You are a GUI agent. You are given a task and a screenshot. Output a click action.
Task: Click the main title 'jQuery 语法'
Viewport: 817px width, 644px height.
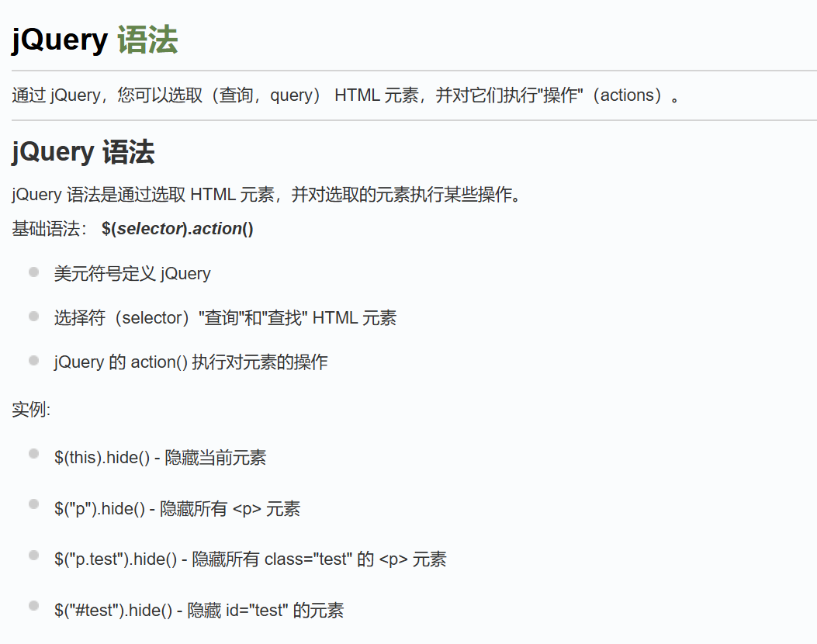[x=95, y=40]
